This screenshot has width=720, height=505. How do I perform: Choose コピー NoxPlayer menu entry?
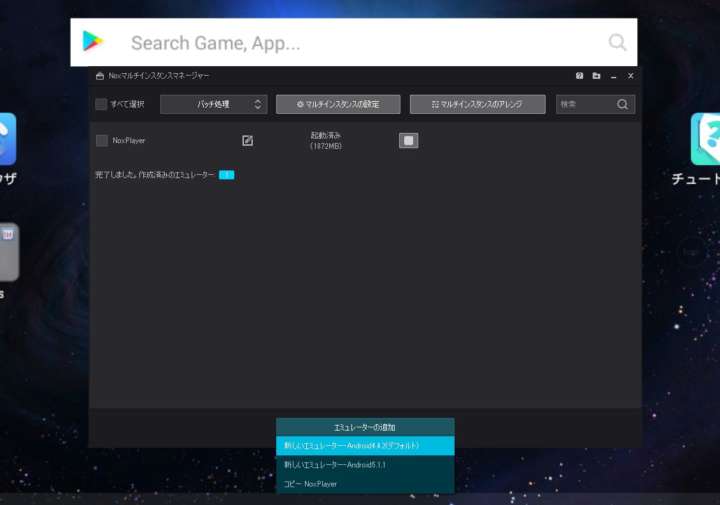click(365, 484)
